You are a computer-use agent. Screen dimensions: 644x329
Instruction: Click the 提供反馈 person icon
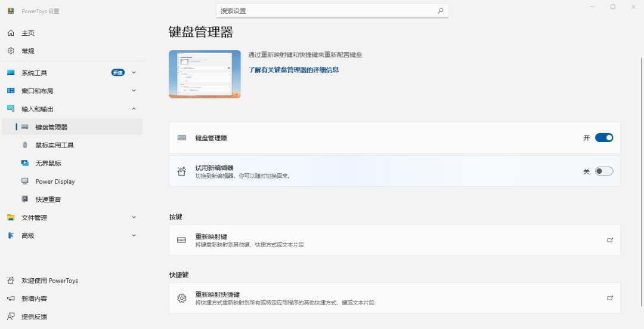tap(11, 316)
